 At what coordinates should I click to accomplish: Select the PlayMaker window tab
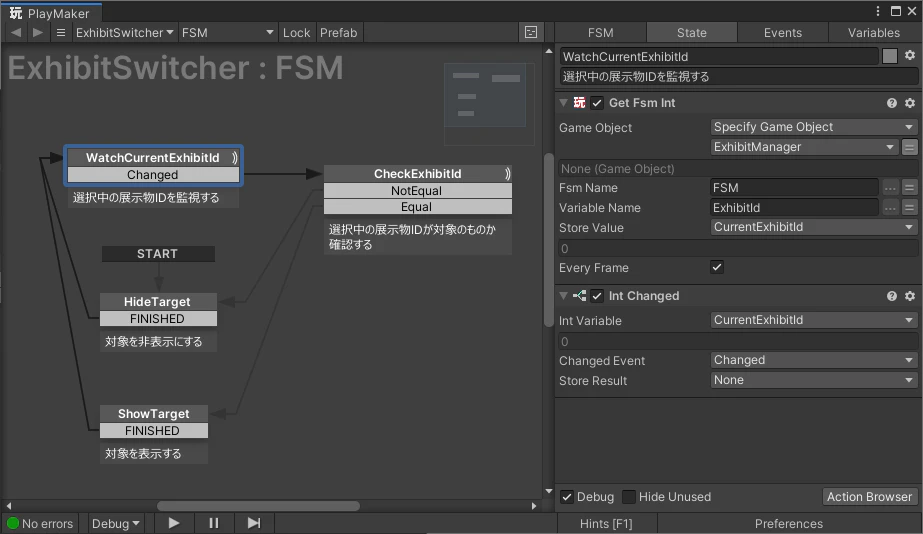click(x=51, y=13)
